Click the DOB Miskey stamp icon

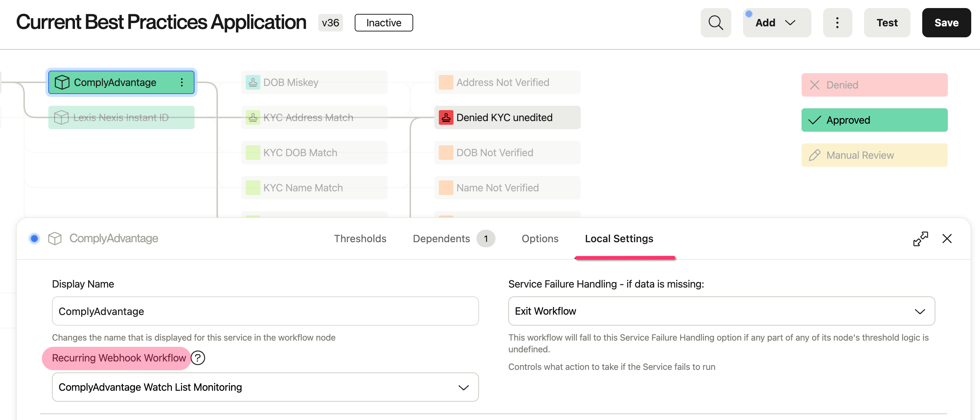click(253, 82)
